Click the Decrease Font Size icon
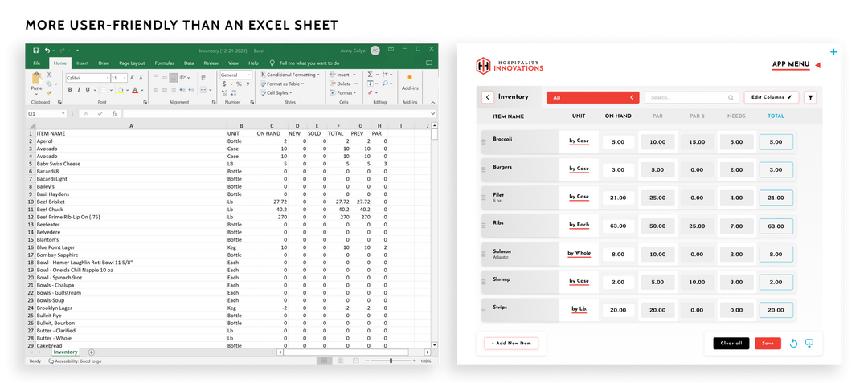The height and width of the screenshot is (383, 868). click(141, 78)
